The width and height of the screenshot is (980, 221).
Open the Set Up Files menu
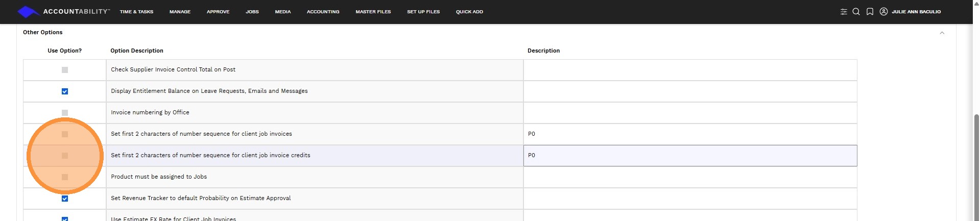423,12
